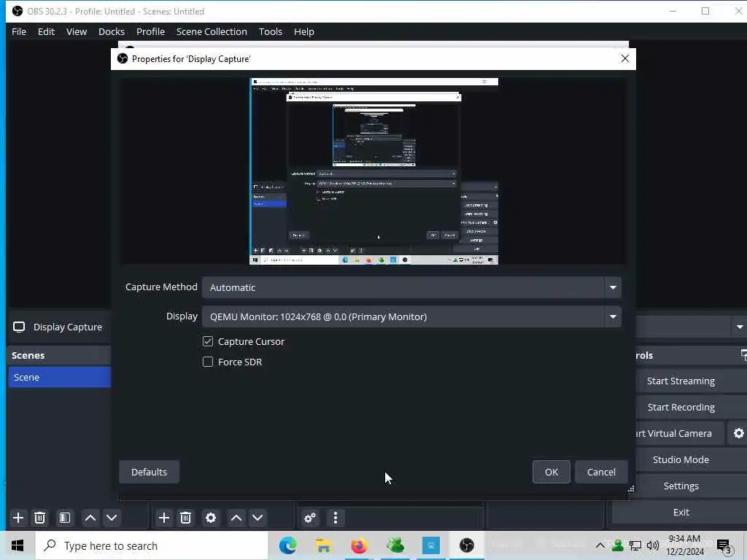
Task: Open the blue monitor app in taskbar
Action: click(x=431, y=545)
